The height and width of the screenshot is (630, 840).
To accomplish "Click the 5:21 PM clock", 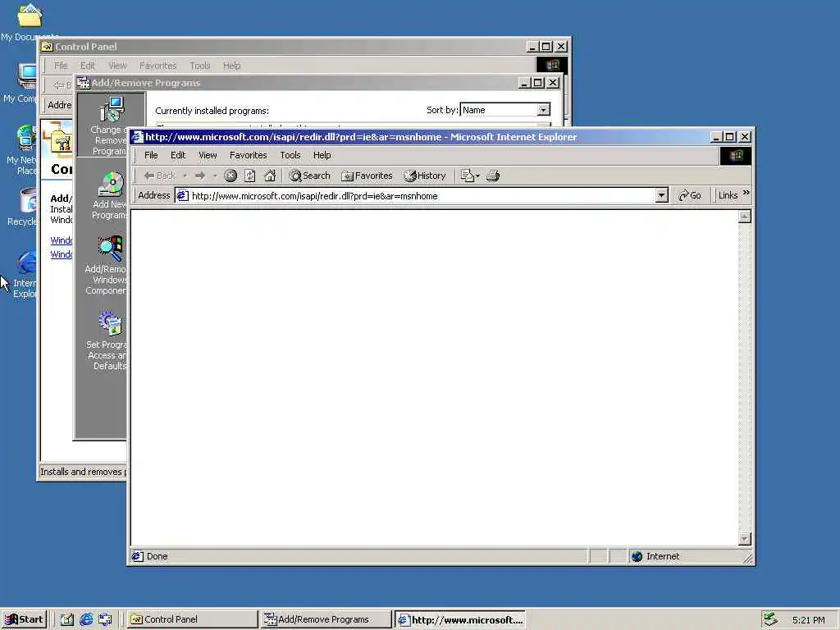I will click(x=808, y=620).
